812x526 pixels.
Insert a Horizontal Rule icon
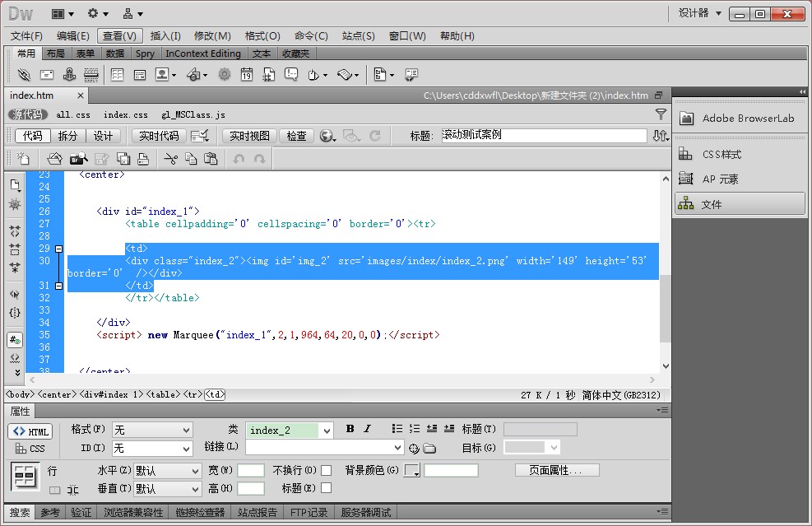91,75
